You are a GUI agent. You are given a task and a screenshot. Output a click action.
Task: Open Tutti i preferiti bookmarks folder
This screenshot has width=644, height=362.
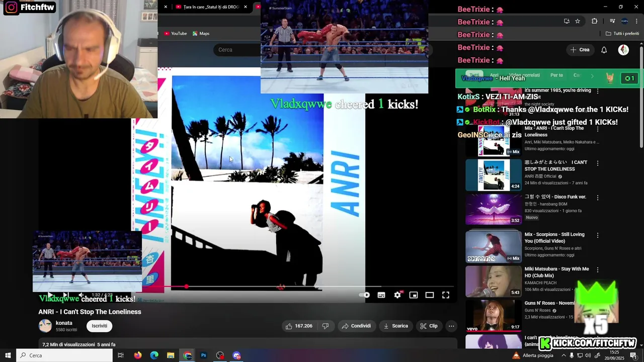(622, 34)
